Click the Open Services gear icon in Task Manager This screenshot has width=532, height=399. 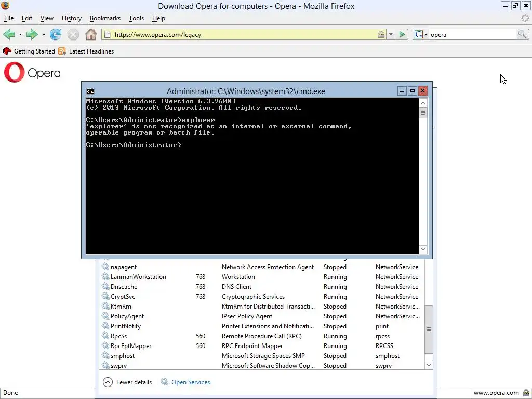click(165, 382)
